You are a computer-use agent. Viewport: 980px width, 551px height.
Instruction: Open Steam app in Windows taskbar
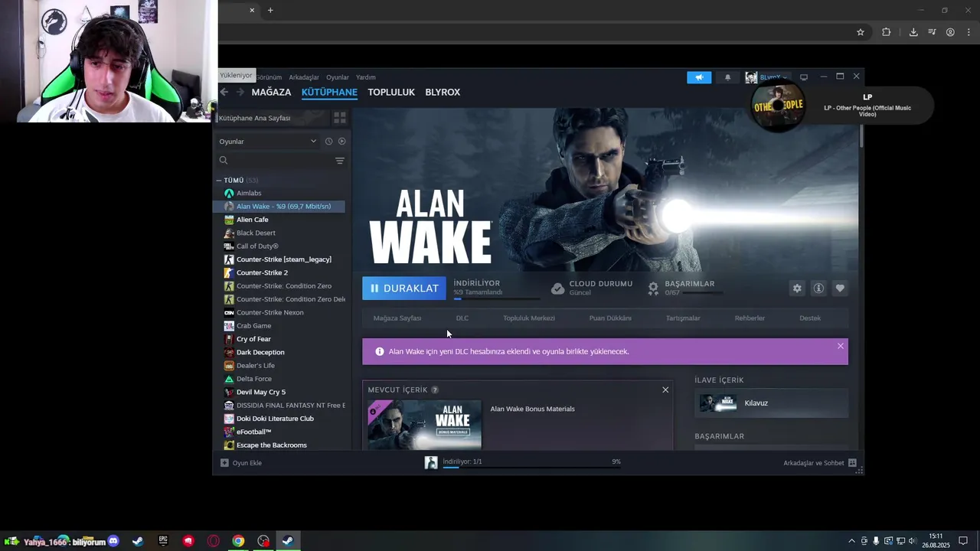[x=288, y=541]
